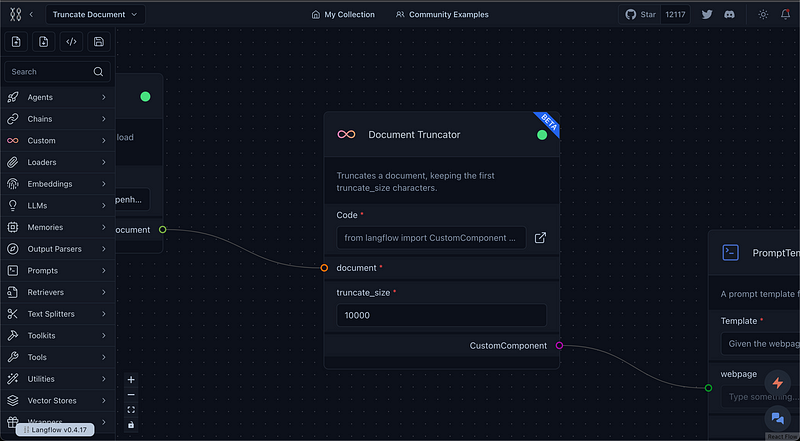The height and width of the screenshot is (441, 800).
Task: Expand the Agents category
Action: (57, 98)
